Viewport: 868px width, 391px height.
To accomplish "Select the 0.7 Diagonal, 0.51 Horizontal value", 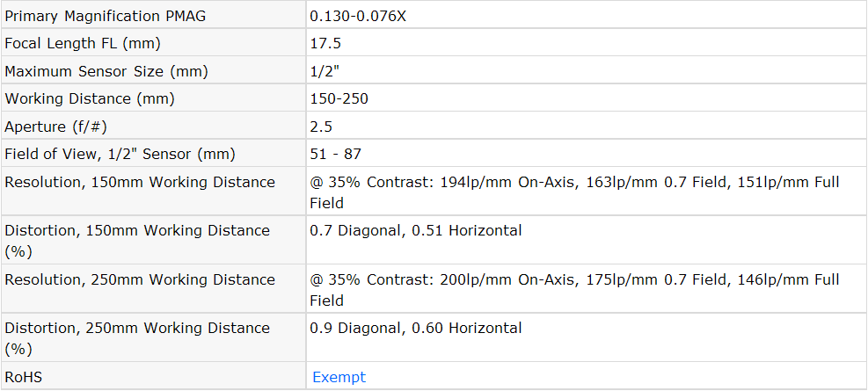I will point(415,230).
